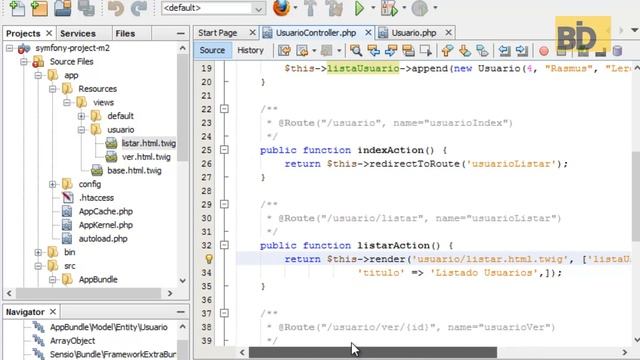Image resolution: width=640 pixels, height=360 pixels.
Task: Collapse indexAction fold at line 25
Action: click(x=224, y=150)
